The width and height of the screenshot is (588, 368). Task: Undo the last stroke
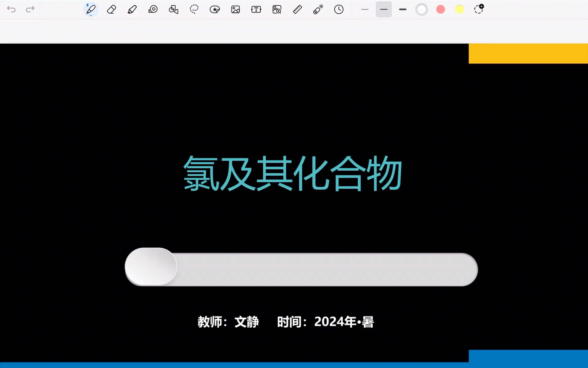point(11,9)
